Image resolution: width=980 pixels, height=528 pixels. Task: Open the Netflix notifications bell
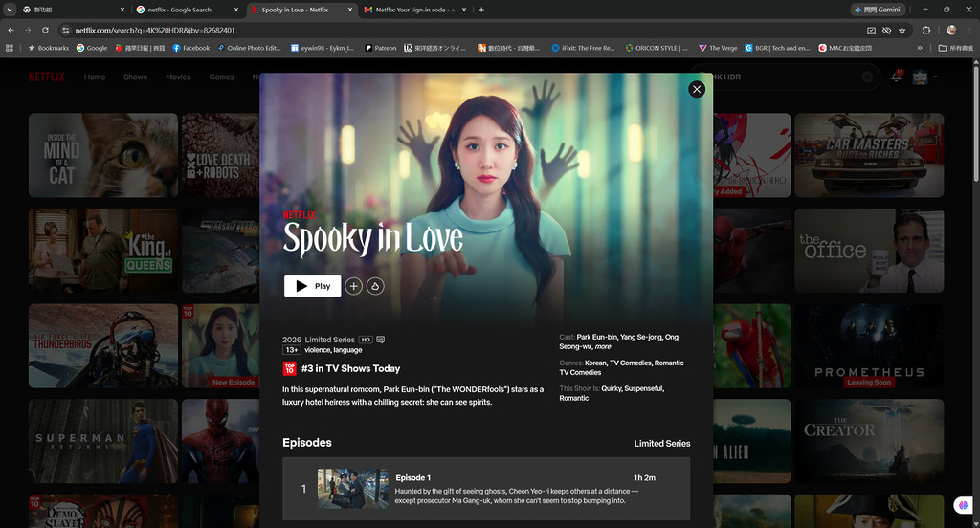(896, 77)
